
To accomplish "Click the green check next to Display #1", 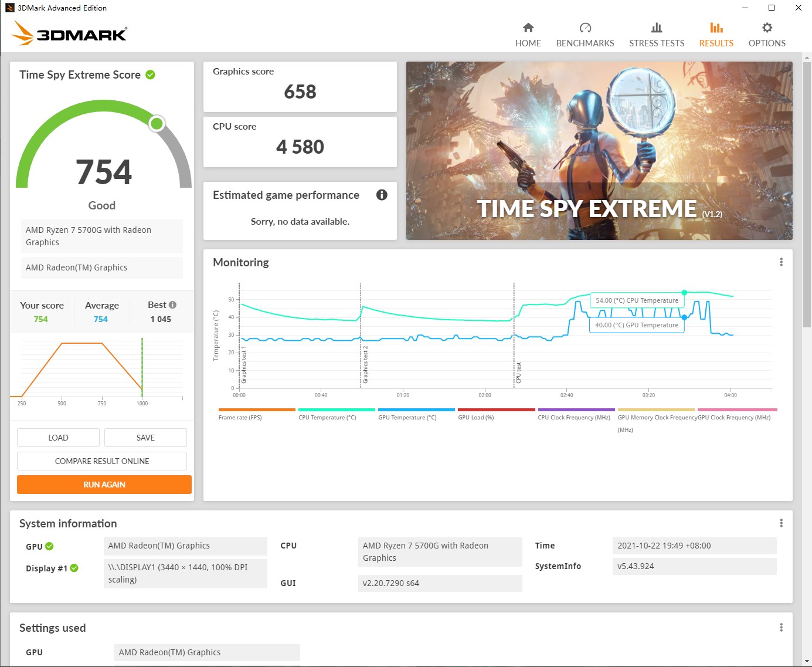I will click(x=74, y=568).
